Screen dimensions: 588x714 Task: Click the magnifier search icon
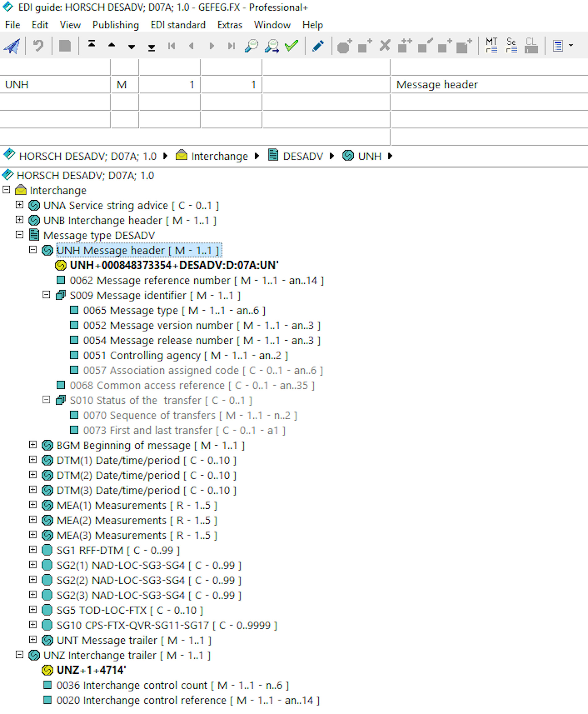point(251,46)
